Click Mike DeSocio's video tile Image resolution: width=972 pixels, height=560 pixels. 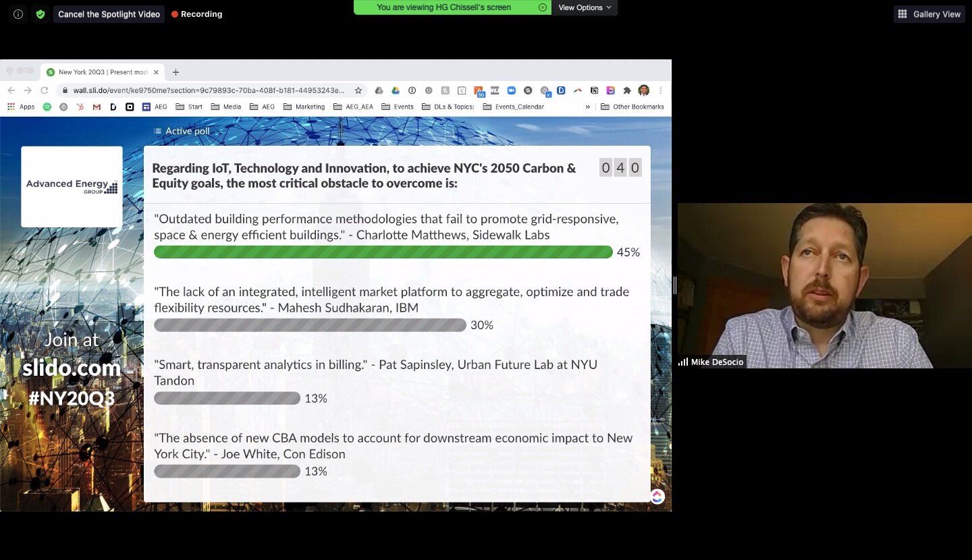(x=825, y=285)
